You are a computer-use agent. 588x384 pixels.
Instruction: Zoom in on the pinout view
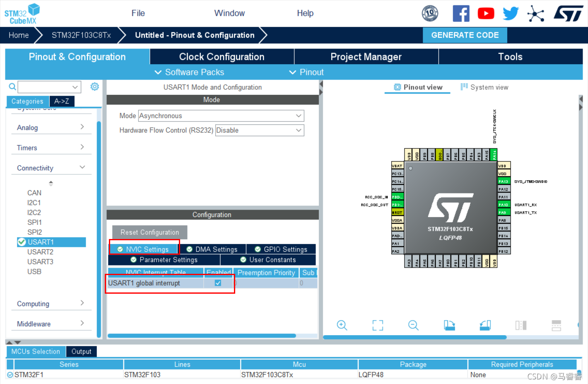tap(342, 325)
